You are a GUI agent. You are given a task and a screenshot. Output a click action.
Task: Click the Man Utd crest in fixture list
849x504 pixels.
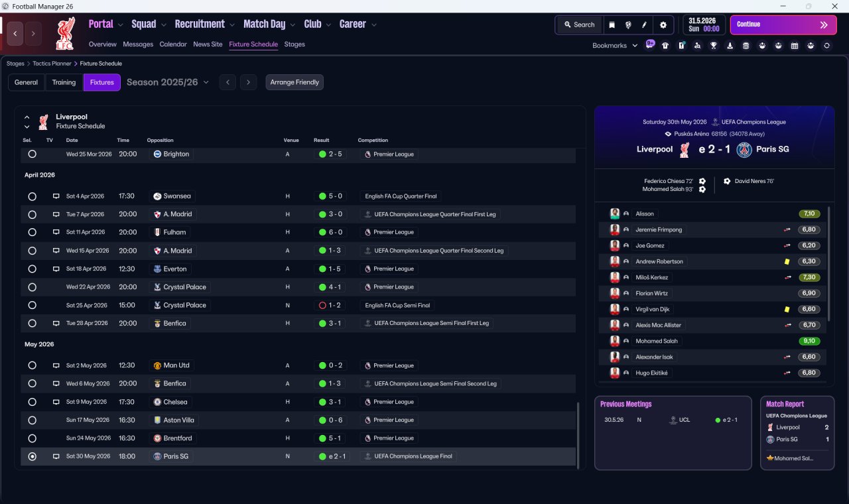[157, 365]
